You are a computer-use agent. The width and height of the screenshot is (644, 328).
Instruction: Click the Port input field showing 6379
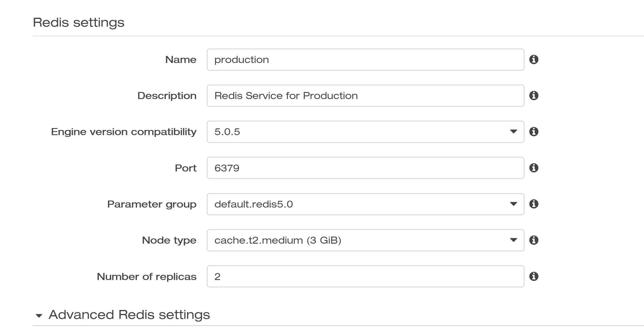click(x=365, y=168)
